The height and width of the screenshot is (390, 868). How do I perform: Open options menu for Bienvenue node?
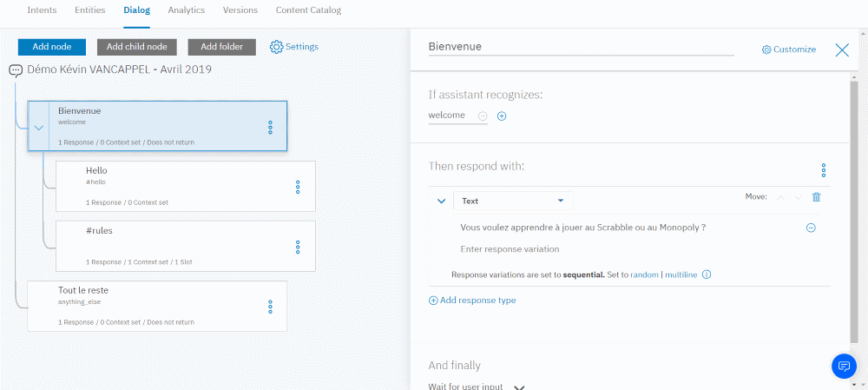coord(270,128)
